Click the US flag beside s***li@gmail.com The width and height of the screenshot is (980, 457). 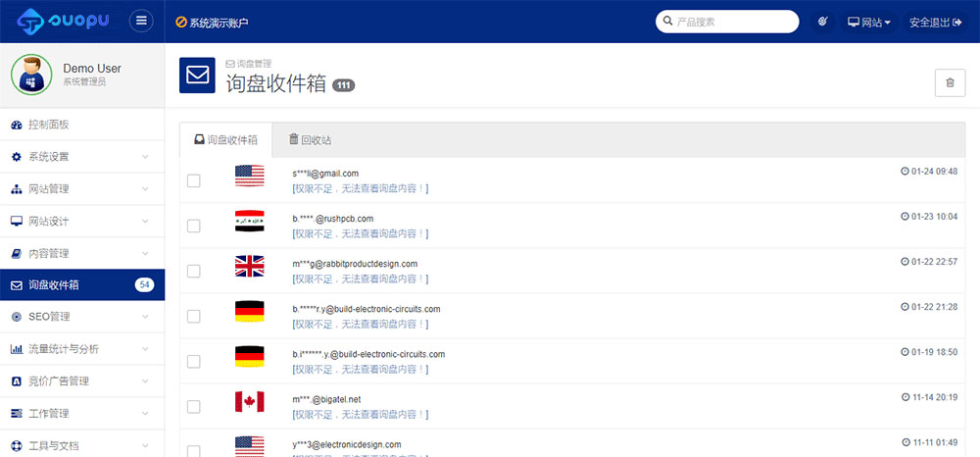click(249, 176)
